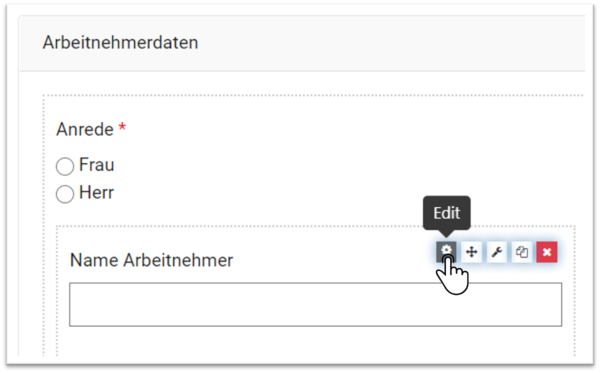
Task: Copy the Name Arbeitnehmer component
Action: 522,252
